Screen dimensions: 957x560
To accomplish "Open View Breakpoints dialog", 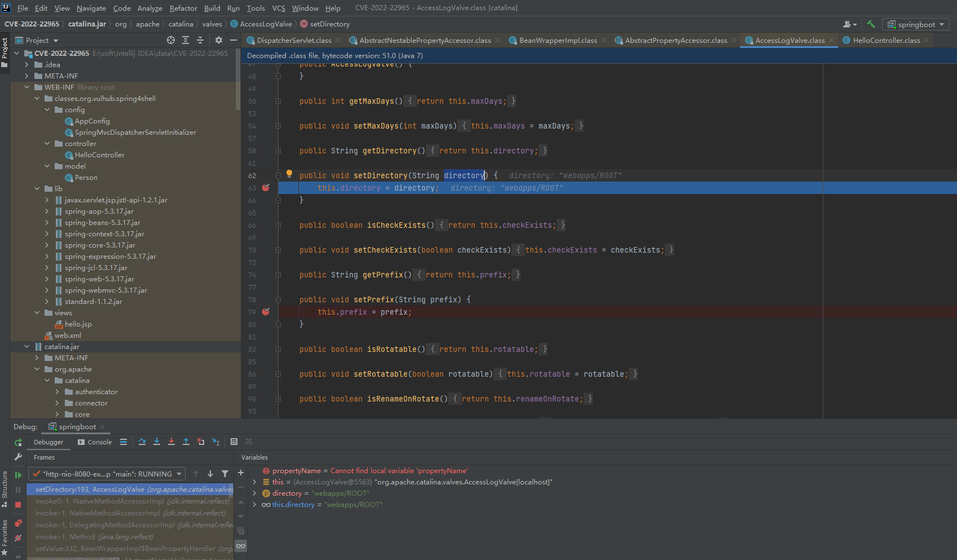I will click(18, 523).
